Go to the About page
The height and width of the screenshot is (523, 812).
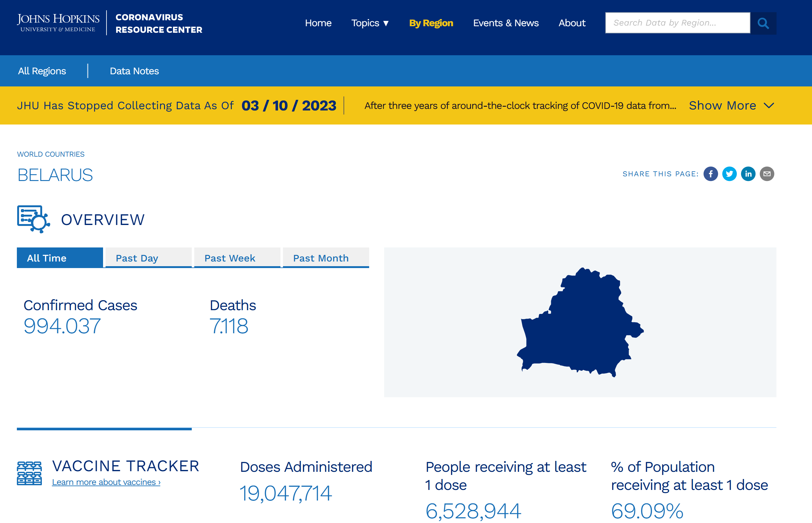point(572,23)
